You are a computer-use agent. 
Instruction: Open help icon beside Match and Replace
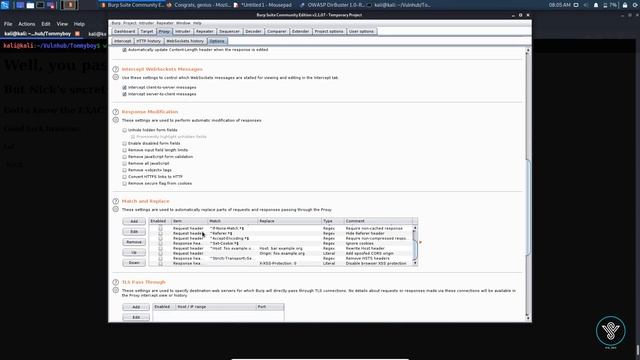click(116, 201)
